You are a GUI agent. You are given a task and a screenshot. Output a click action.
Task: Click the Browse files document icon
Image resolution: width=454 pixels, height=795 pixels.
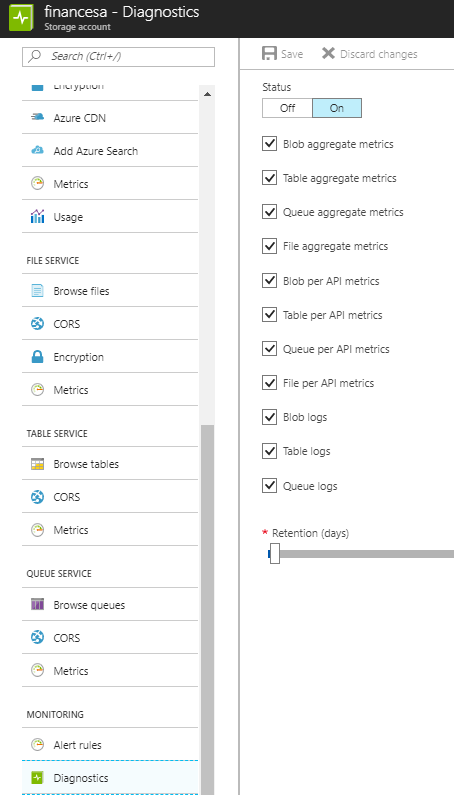click(38, 291)
